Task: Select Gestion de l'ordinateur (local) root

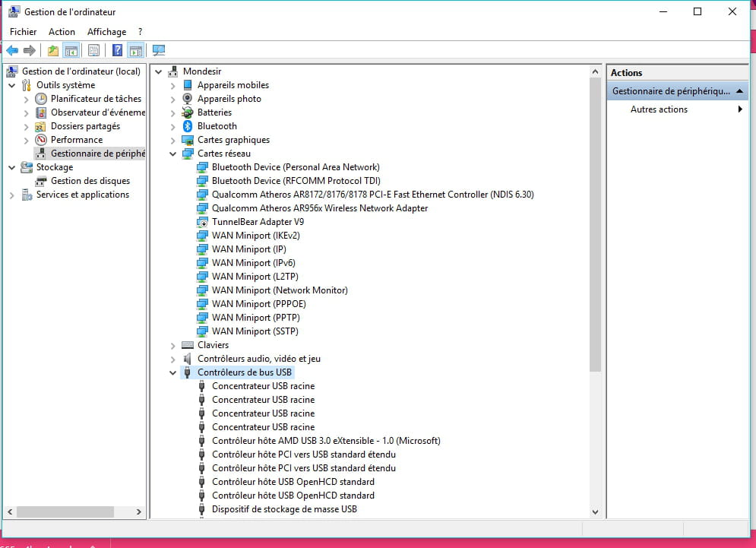Action: click(x=81, y=71)
